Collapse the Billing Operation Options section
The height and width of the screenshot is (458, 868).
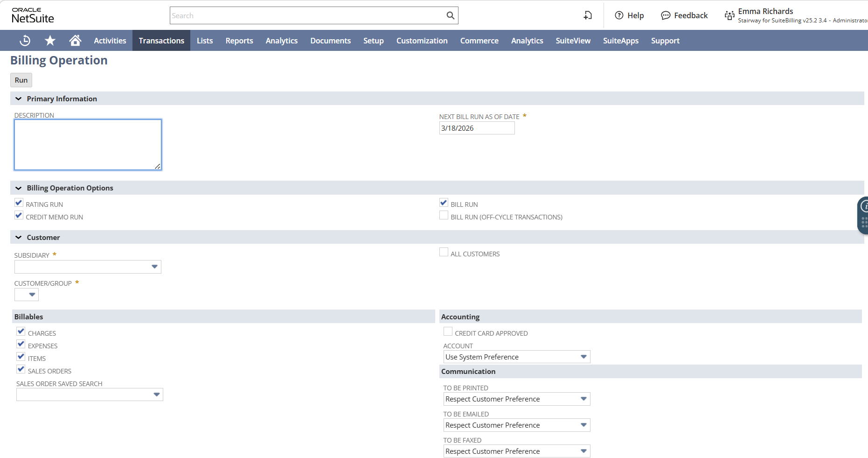coord(19,188)
